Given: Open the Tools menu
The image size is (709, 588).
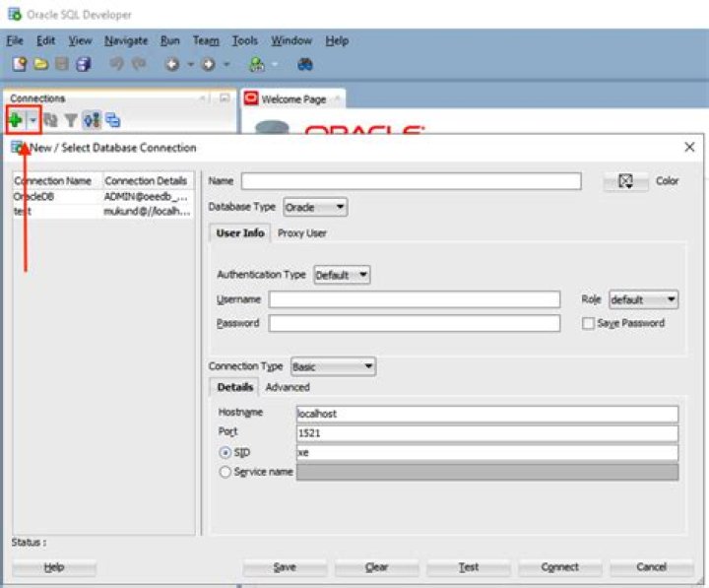Looking at the screenshot, I should tap(244, 40).
